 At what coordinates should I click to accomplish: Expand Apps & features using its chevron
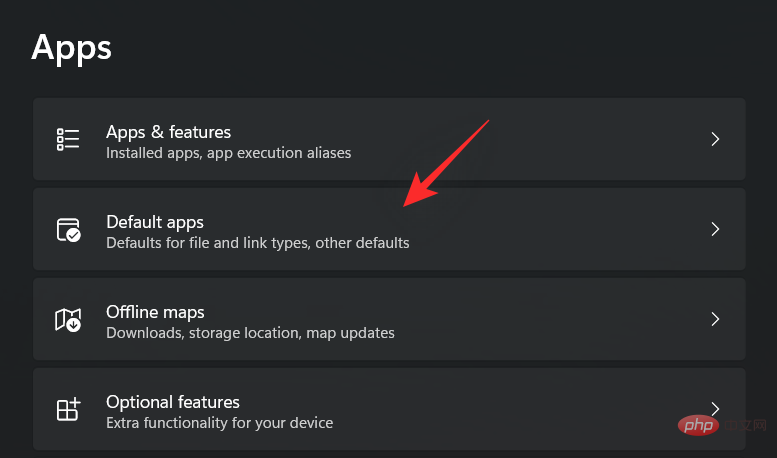715,139
